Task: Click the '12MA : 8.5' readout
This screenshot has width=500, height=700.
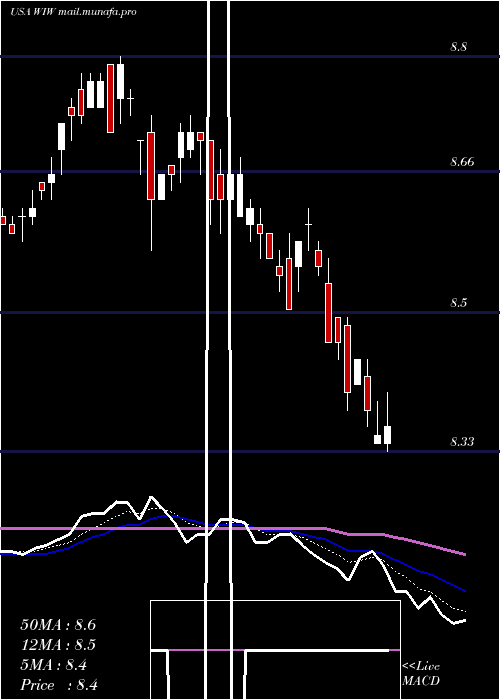Action: (58, 645)
